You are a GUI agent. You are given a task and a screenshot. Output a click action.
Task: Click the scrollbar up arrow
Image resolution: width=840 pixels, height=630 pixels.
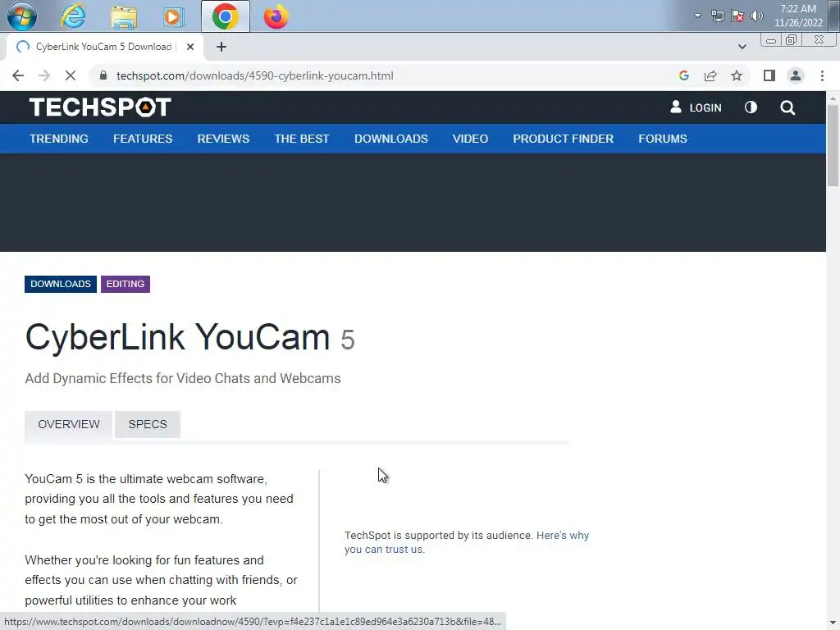pos(833,97)
